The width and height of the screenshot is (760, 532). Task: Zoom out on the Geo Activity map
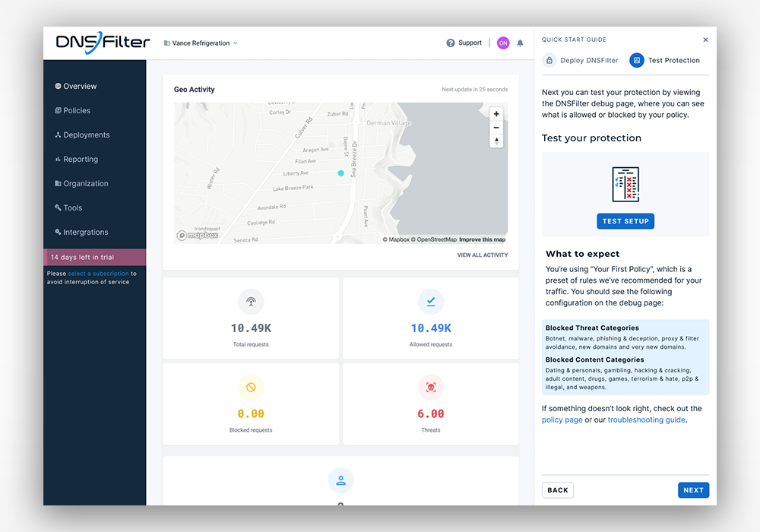click(x=496, y=127)
